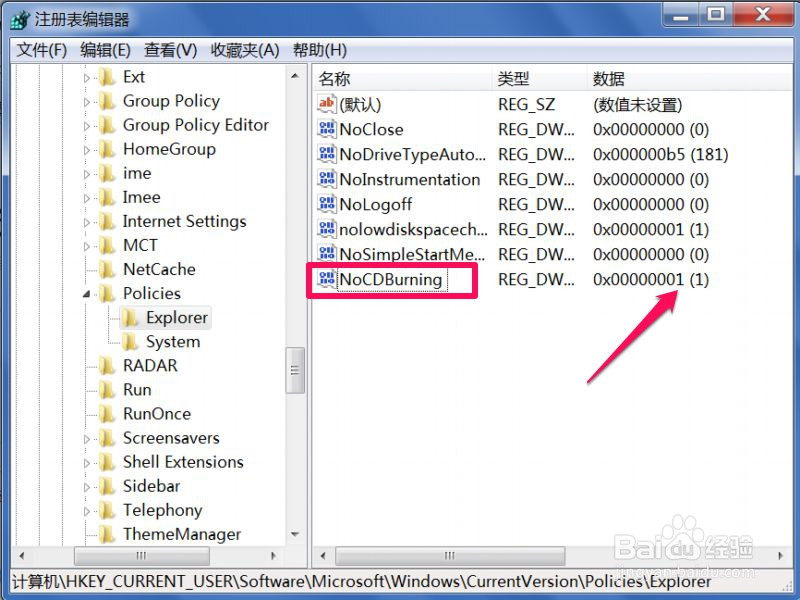Select the Run tree item label
Image resolution: width=800 pixels, height=600 pixels.
(x=137, y=390)
